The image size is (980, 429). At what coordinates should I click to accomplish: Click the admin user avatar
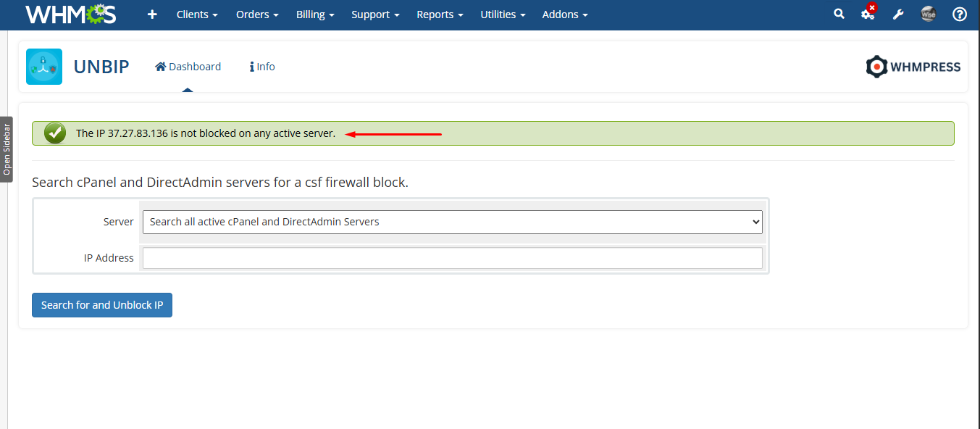[x=929, y=14]
